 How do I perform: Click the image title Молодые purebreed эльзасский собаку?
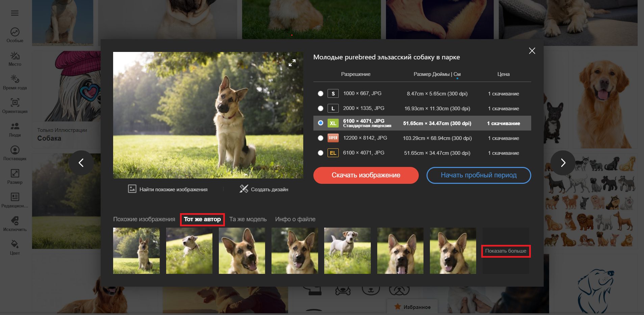click(387, 57)
